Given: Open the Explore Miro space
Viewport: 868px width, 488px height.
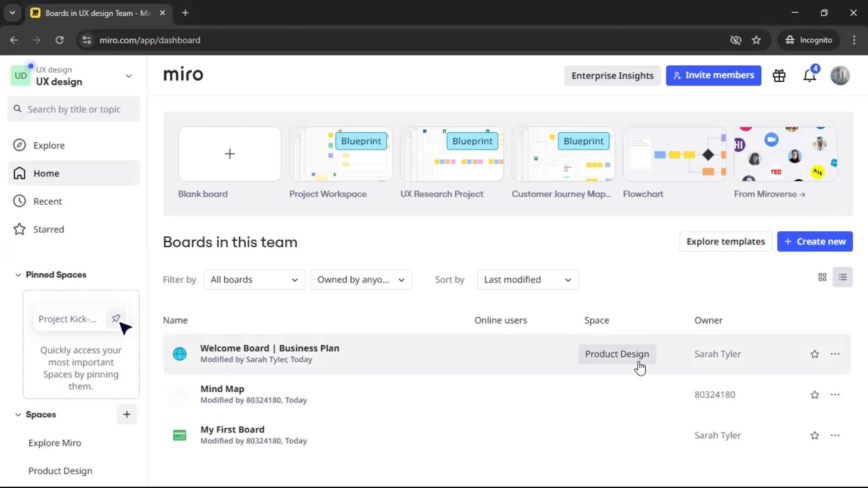Looking at the screenshot, I should point(55,443).
